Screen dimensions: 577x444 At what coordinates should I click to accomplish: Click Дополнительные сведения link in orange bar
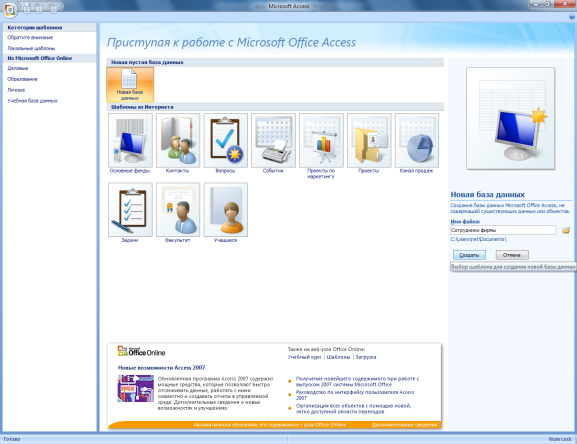coord(404,425)
